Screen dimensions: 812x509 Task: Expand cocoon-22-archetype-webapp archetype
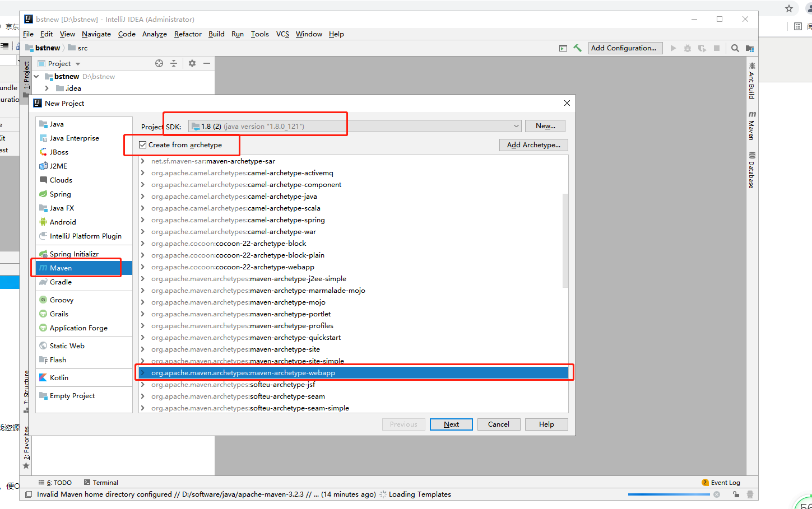pos(143,267)
